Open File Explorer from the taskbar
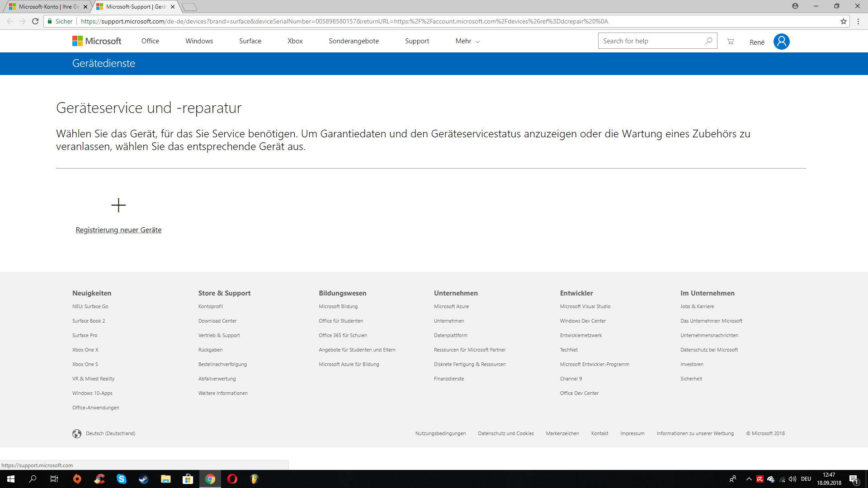The image size is (868, 488). point(166,479)
